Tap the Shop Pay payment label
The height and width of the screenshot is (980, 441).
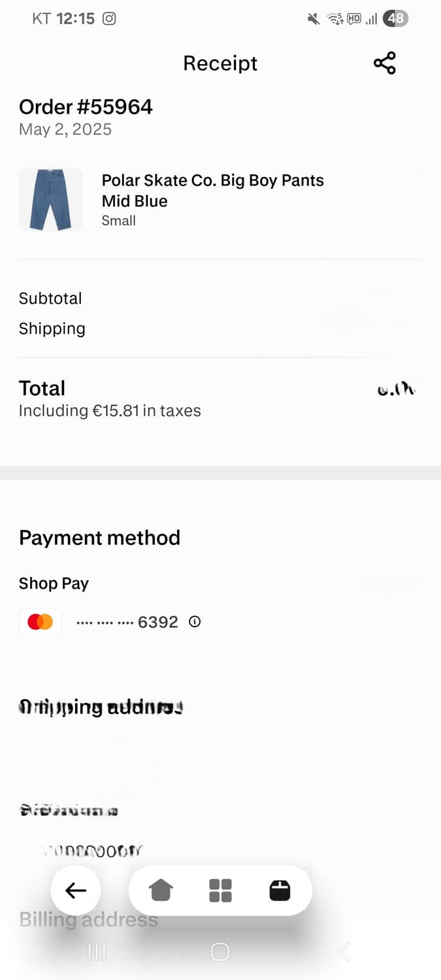pyautogui.click(x=54, y=583)
